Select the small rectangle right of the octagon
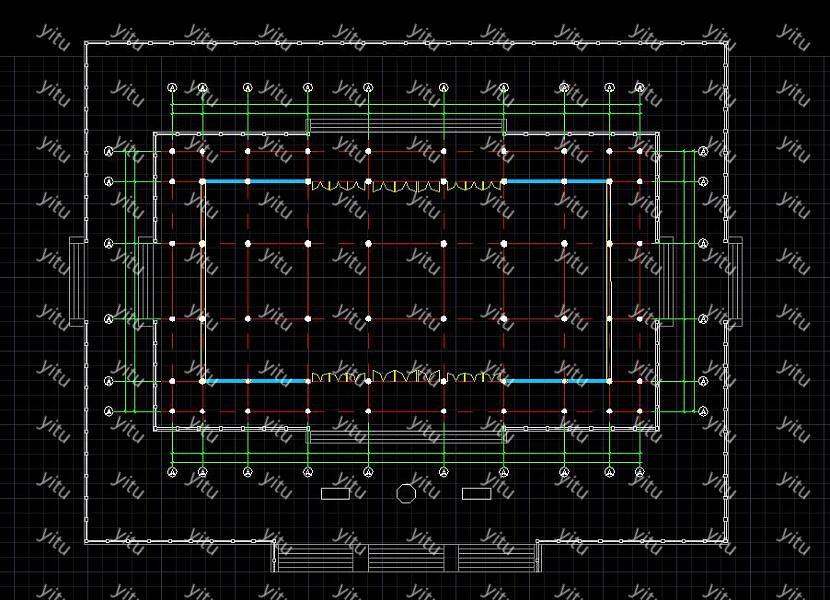 pyautogui.click(x=476, y=494)
